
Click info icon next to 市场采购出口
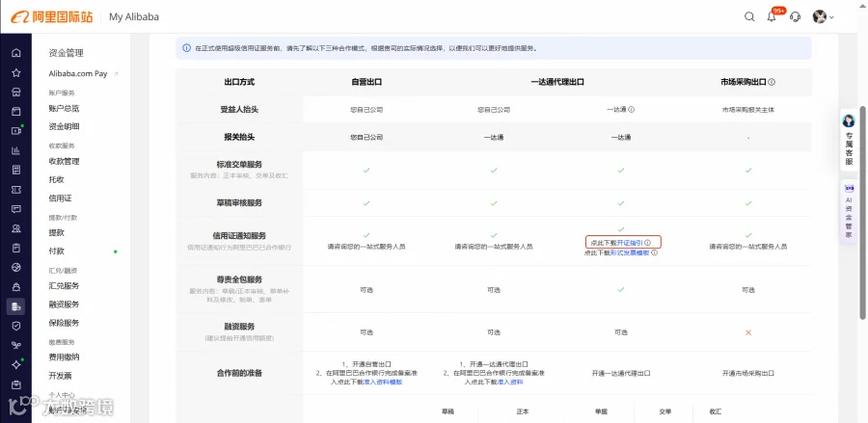click(x=772, y=82)
